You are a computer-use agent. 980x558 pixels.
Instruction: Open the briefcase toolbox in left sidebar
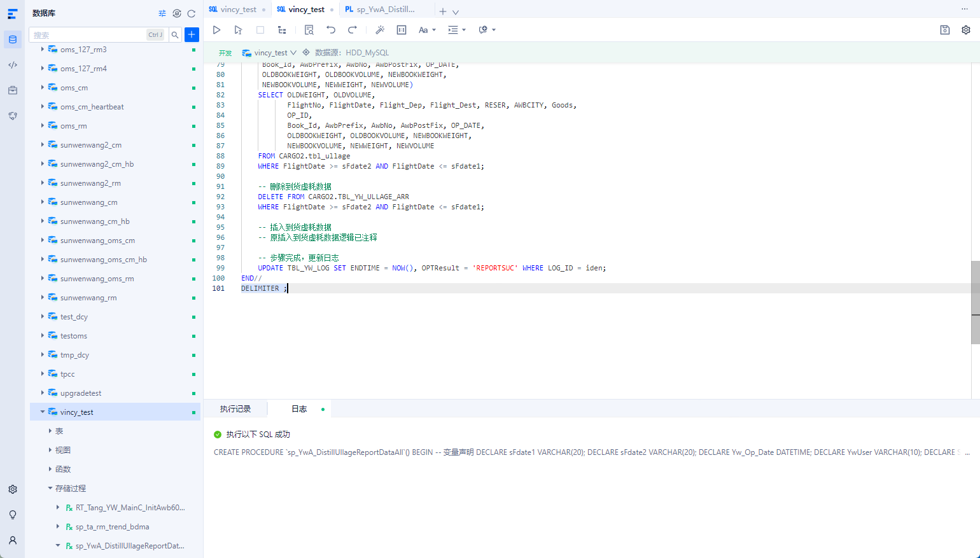click(13, 90)
